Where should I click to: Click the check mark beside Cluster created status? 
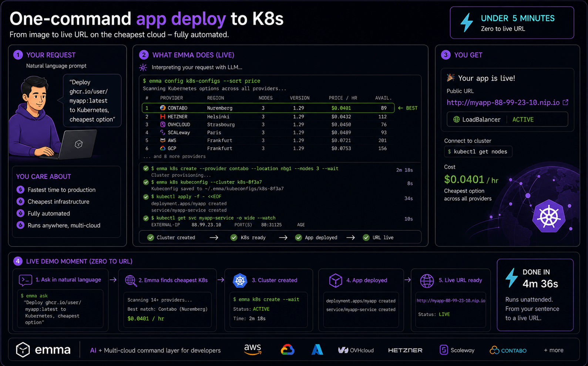point(151,238)
